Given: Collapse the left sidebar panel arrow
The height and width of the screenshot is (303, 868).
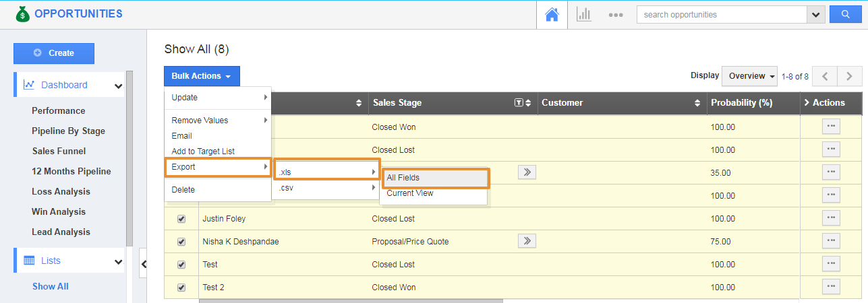Looking at the screenshot, I should 144,265.
